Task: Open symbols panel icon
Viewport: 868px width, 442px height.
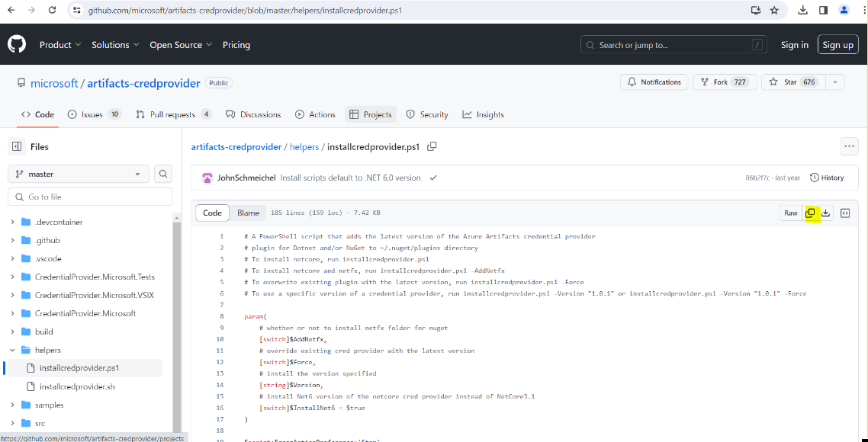Action: [845, 213]
